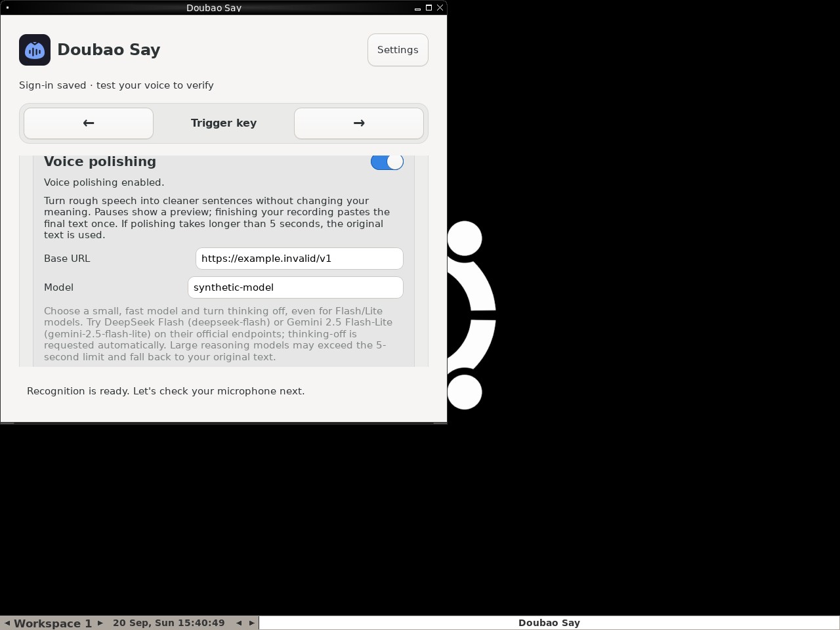Switch to previous workspace via left arrow

7,623
